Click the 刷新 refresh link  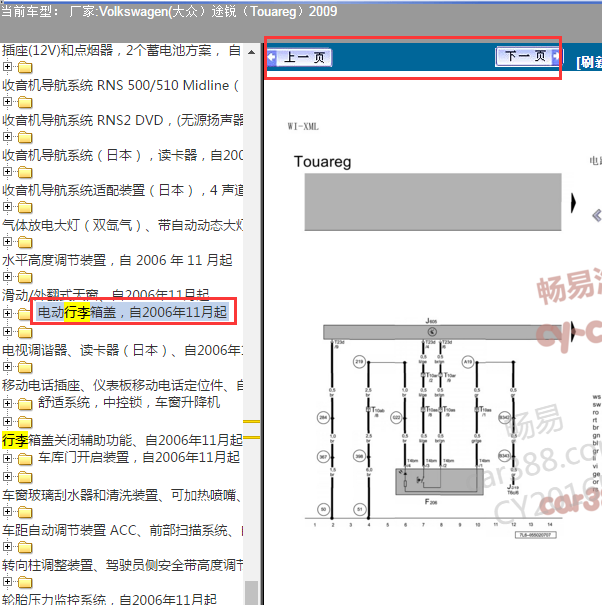(589, 62)
